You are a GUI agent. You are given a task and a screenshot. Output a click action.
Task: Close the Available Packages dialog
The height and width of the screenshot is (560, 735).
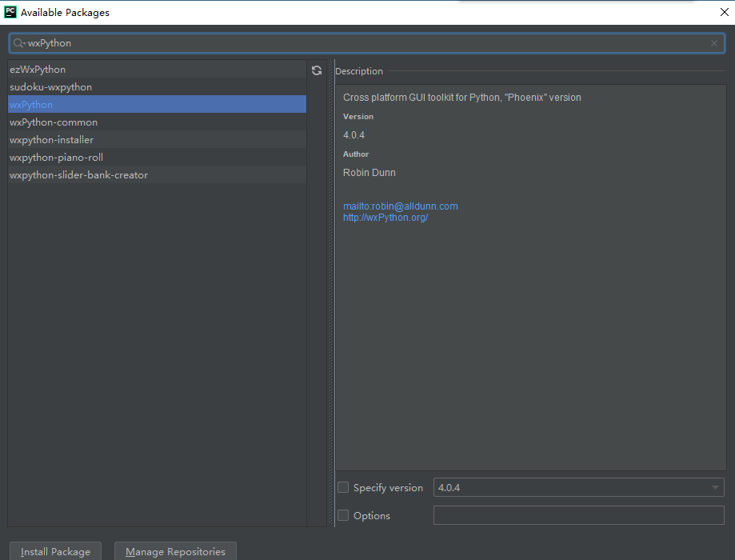click(x=724, y=12)
